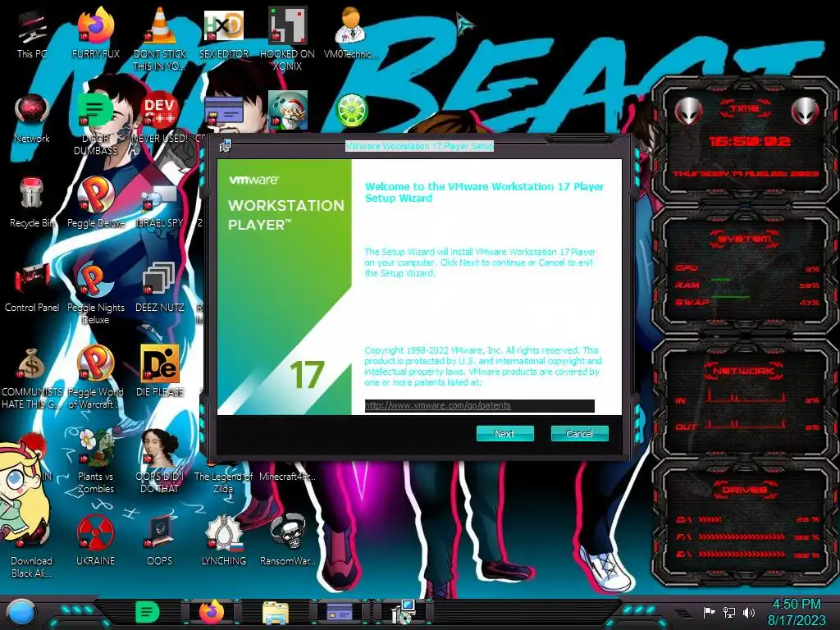This screenshot has width=840, height=630.
Task: Select the lime slice desktop icon
Action: coord(351,110)
